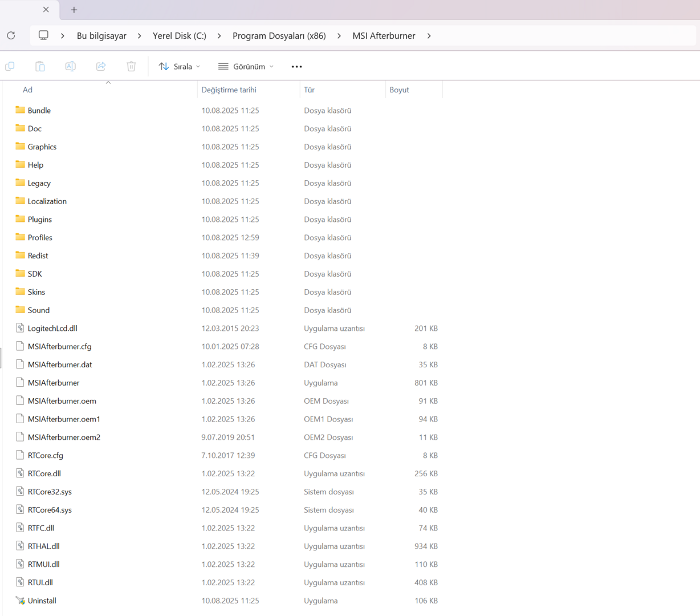Viewport: 700px width, 616px height.
Task: Click the Share icon in the toolbar
Action: tap(101, 66)
